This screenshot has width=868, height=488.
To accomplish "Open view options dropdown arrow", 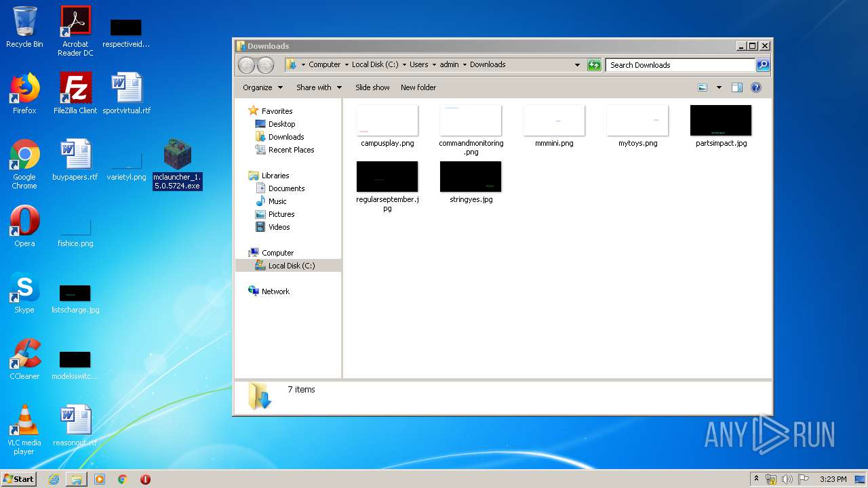I will [719, 87].
